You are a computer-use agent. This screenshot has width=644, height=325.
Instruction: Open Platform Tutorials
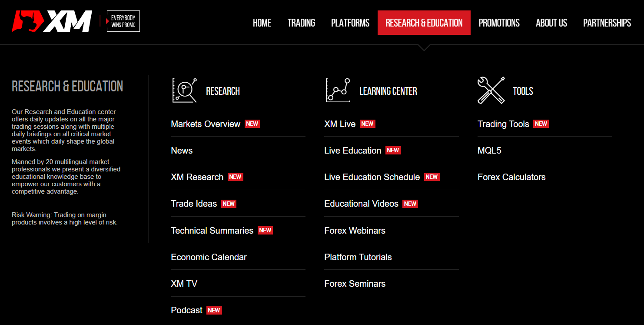358,257
